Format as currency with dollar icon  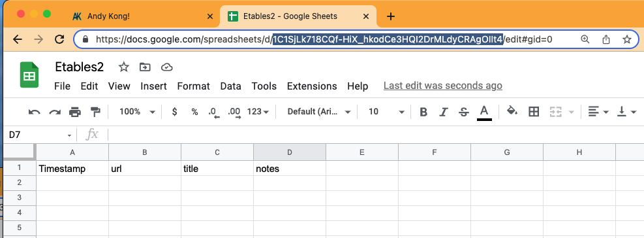(175, 112)
